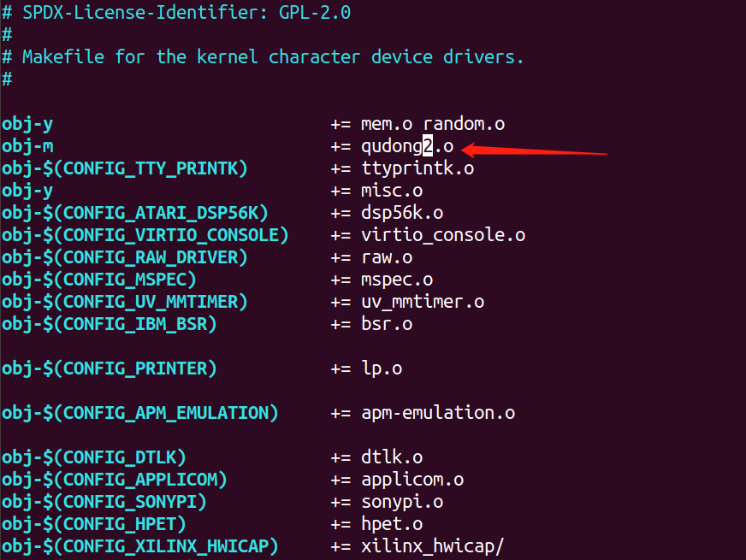Click on mem.o random.o entry

coord(432,124)
